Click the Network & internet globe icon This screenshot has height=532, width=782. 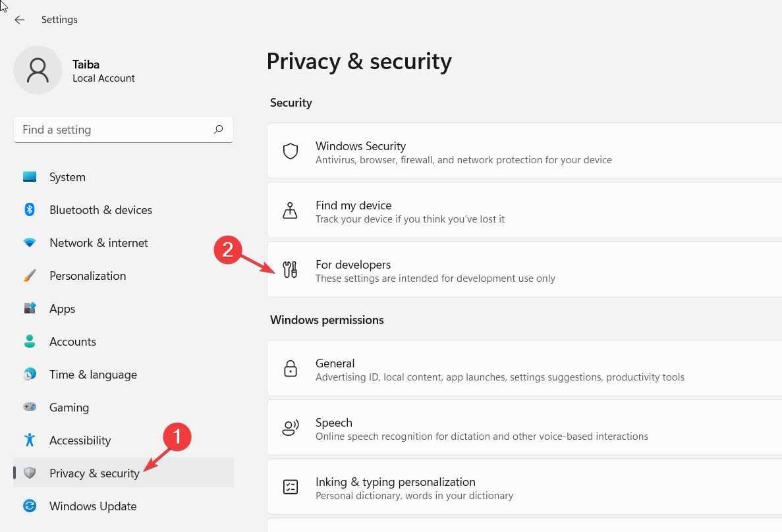(x=30, y=242)
